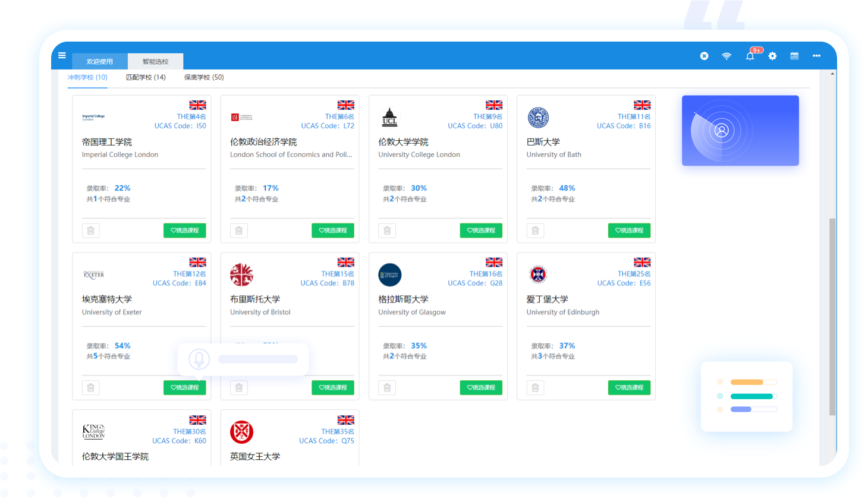Click the 22% admission rate value

pyautogui.click(x=122, y=188)
